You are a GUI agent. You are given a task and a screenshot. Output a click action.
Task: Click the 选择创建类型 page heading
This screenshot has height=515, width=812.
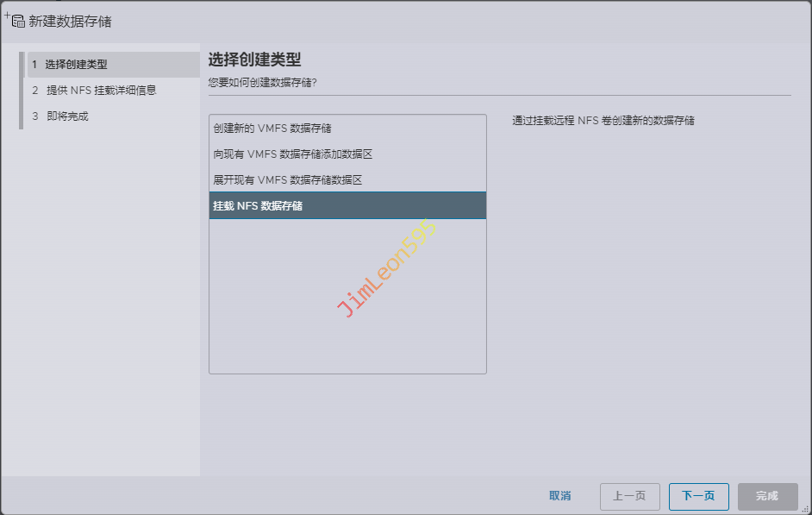(254, 59)
